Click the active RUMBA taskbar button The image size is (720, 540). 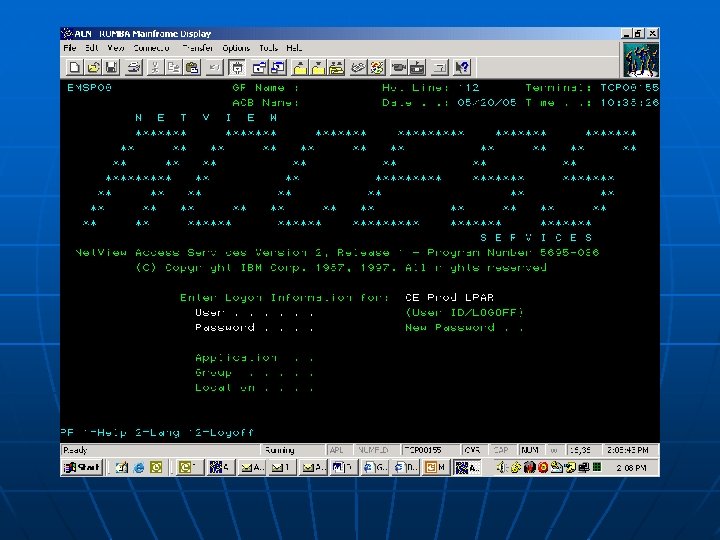[467, 467]
